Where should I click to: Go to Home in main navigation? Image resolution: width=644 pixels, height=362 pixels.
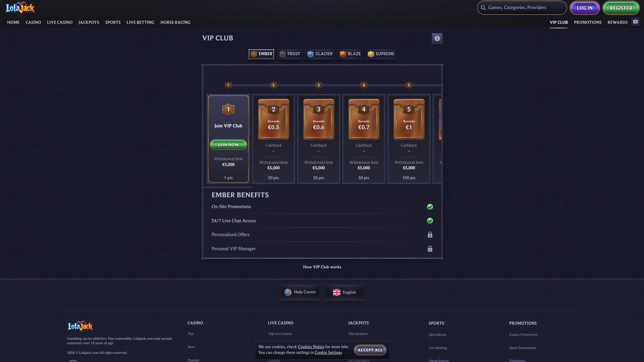13,22
